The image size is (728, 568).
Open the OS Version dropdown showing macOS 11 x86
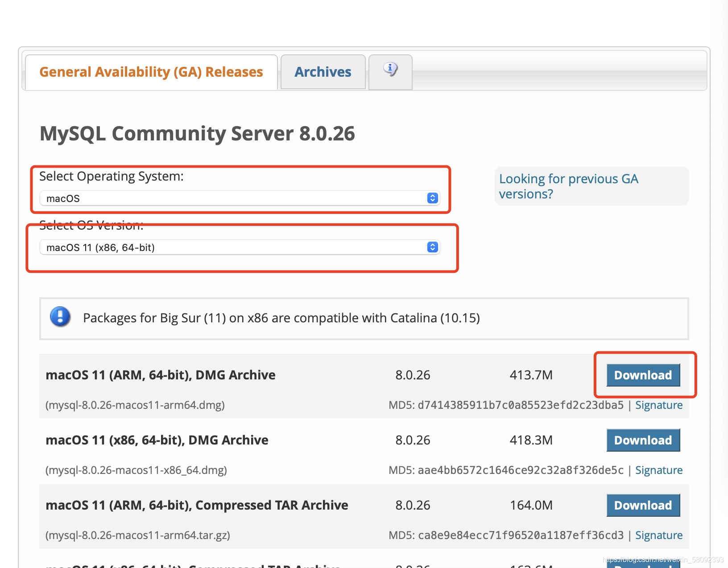[x=240, y=247]
